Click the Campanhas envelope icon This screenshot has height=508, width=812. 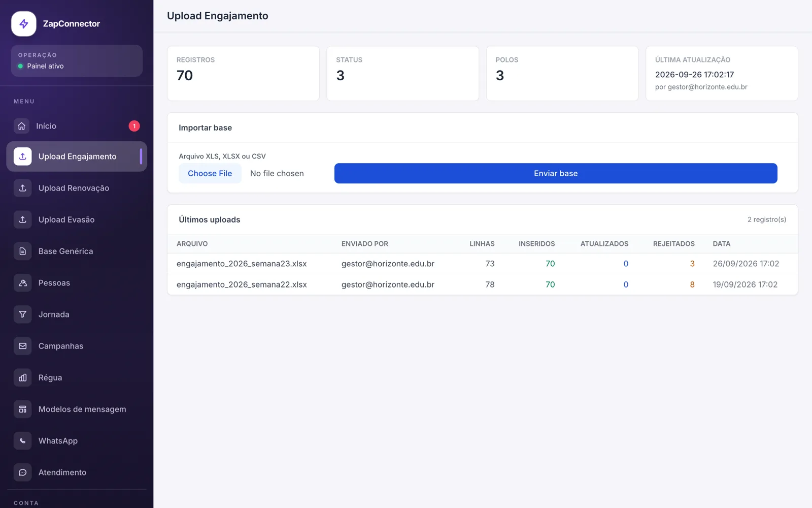23,346
